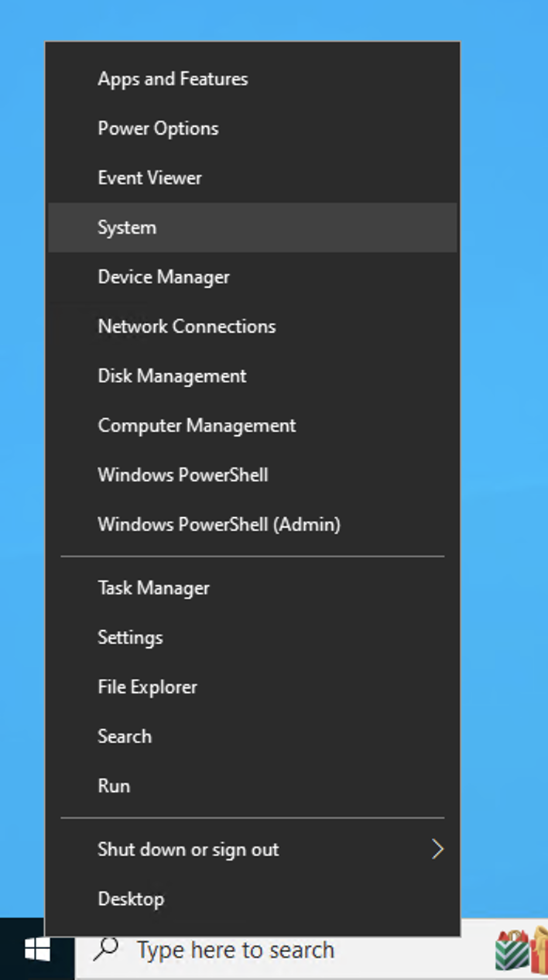This screenshot has width=548, height=980.
Task: Launch File Explorer
Action: tap(252, 687)
